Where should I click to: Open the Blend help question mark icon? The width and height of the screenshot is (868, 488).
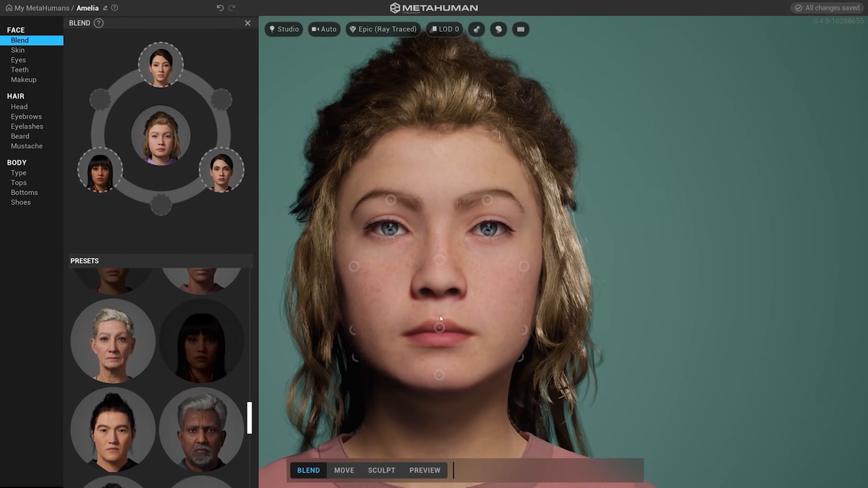click(99, 23)
